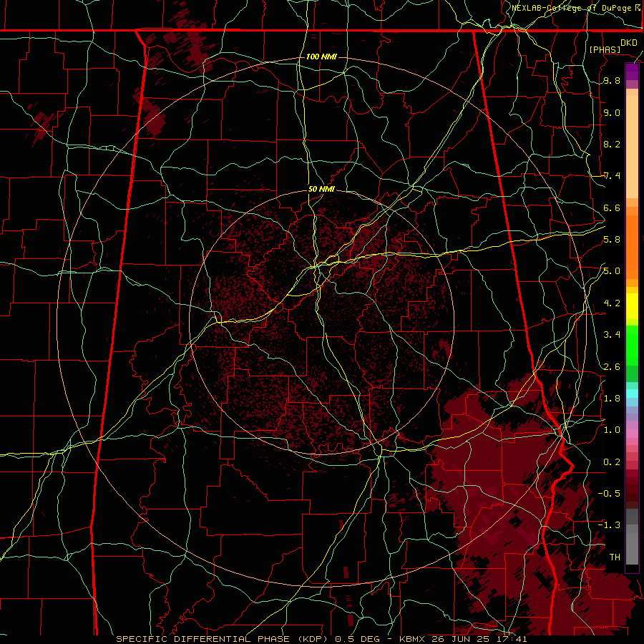The height and width of the screenshot is (644, 644).
Task: Click the 8.2 legend value
Action: 612,144
